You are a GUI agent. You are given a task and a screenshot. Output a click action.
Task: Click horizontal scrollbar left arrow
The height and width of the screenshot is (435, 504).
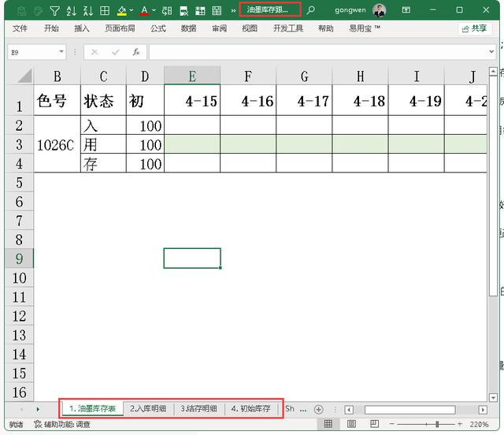[349, 410]
